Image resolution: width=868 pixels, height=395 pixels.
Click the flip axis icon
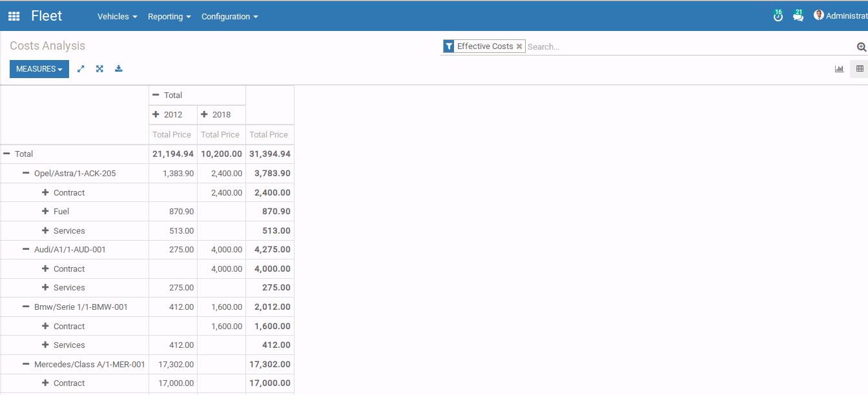tap(81, 68)
